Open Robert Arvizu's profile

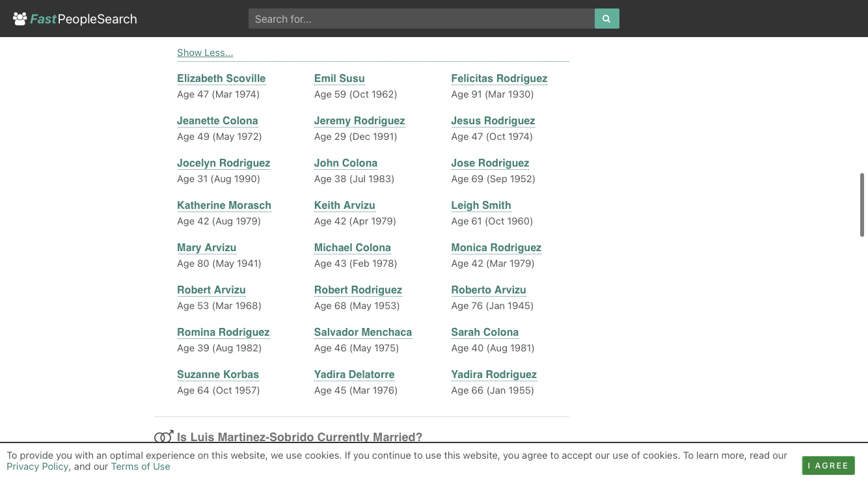point(211,290)
